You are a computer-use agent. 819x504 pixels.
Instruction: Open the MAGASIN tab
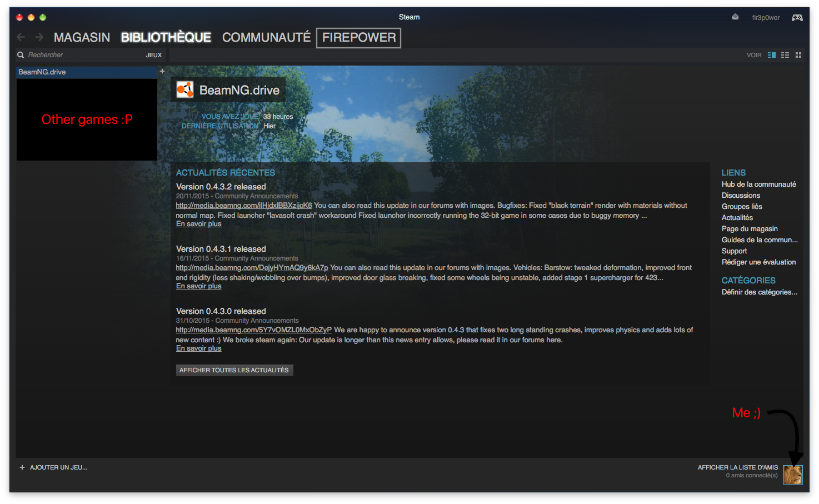(82, 37)
